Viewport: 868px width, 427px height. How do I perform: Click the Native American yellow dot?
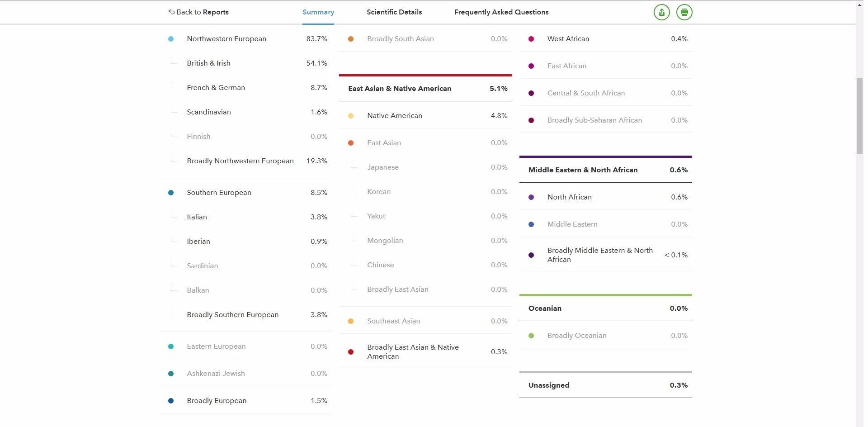[x=351, y=116]
